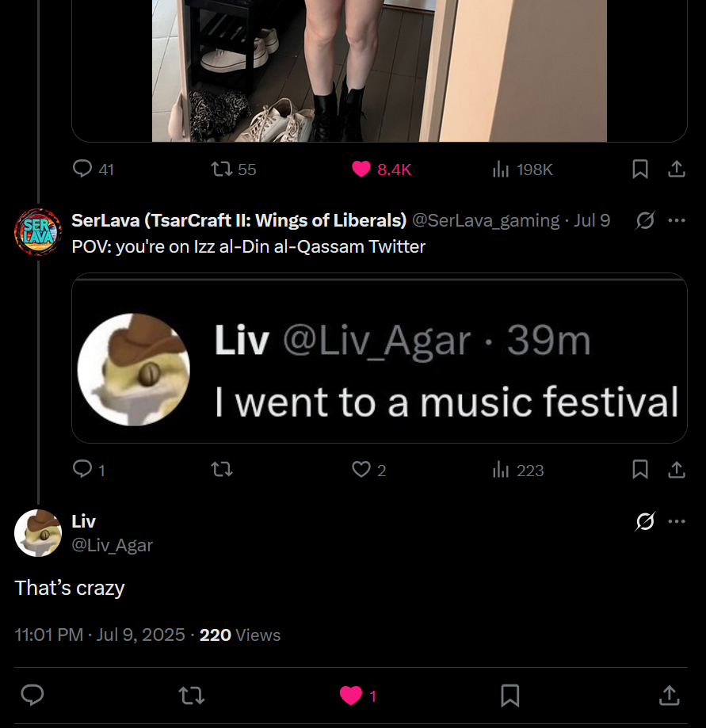
Task: Reply to the top tweet with 41 replies
Action: (82, 169)
